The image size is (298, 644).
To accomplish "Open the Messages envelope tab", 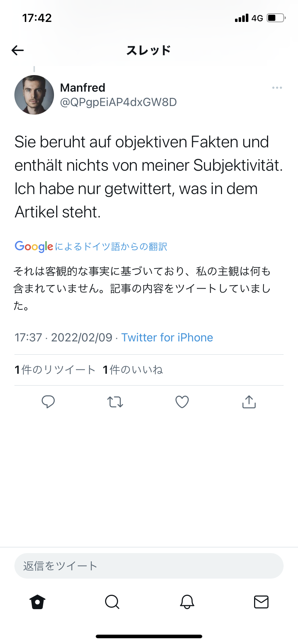I will 261,602.
